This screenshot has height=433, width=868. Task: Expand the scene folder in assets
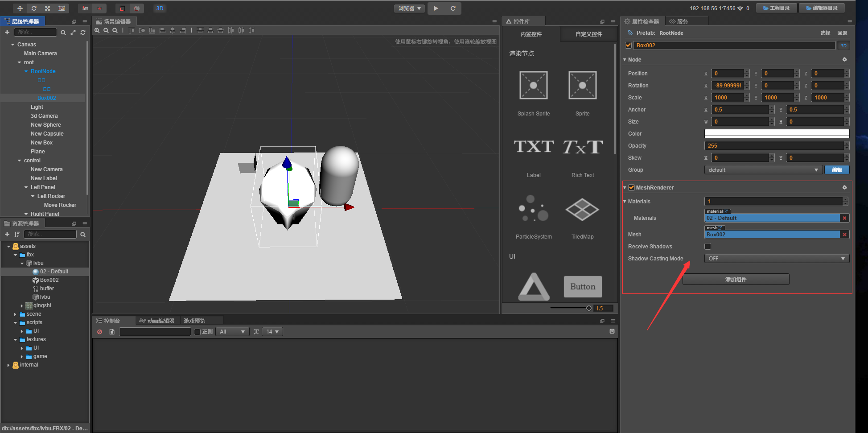15,314
